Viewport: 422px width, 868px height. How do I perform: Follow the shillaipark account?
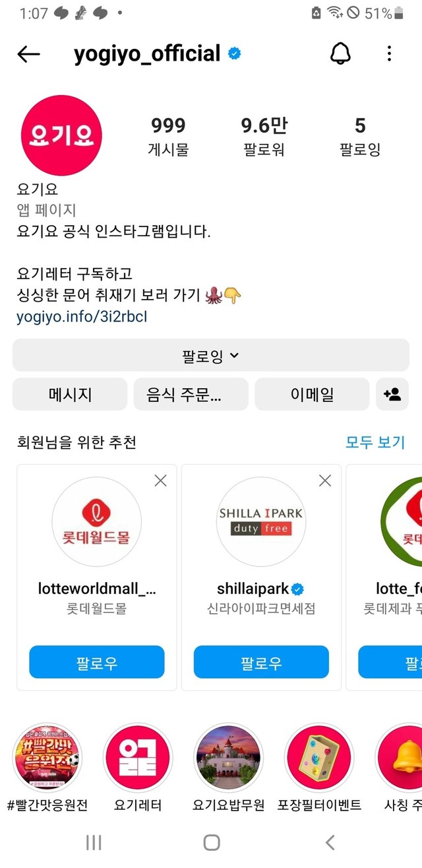pos(261,662)
